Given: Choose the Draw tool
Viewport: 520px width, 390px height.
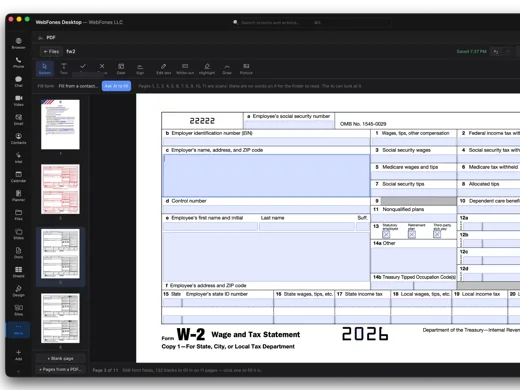Looking at the screenshot, I should pyautogui.click(x=227, y=69).
